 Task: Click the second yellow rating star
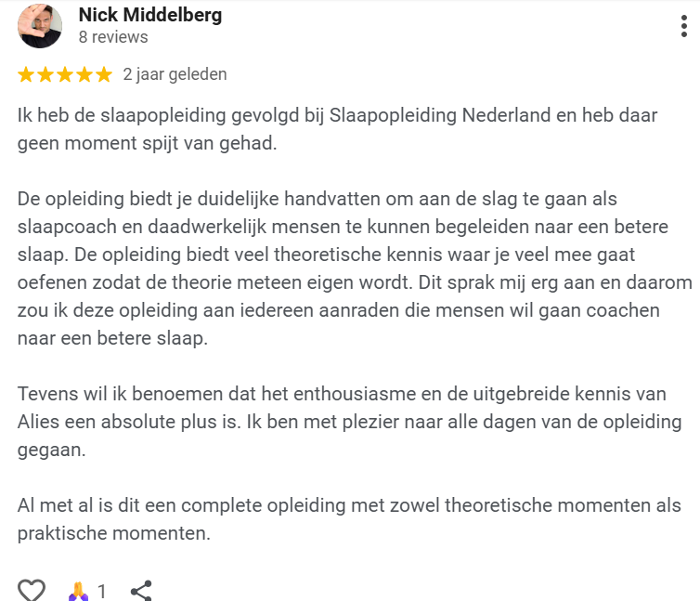click(45, 74)
